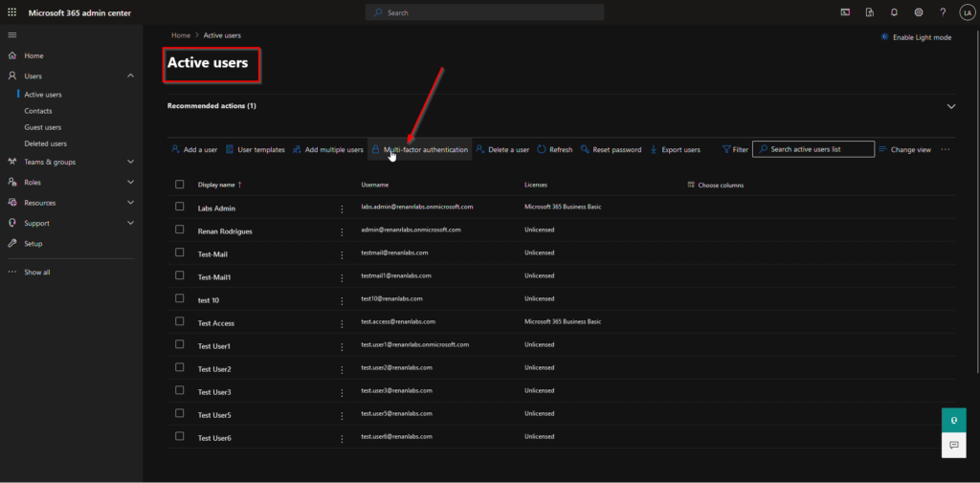The image size is (980, 483).
Task: Check the Renan Rodrigues row checkbox
Action: (x=180, y=230)
